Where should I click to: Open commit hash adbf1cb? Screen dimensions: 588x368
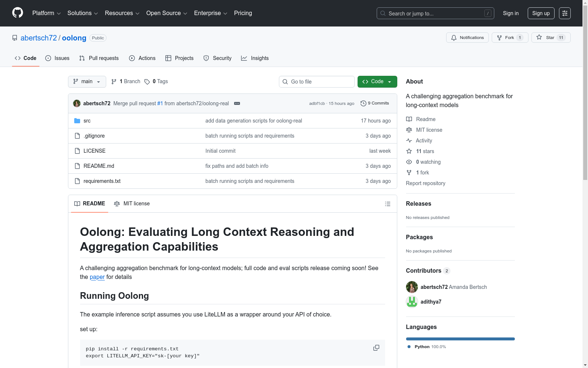point(317,103)
